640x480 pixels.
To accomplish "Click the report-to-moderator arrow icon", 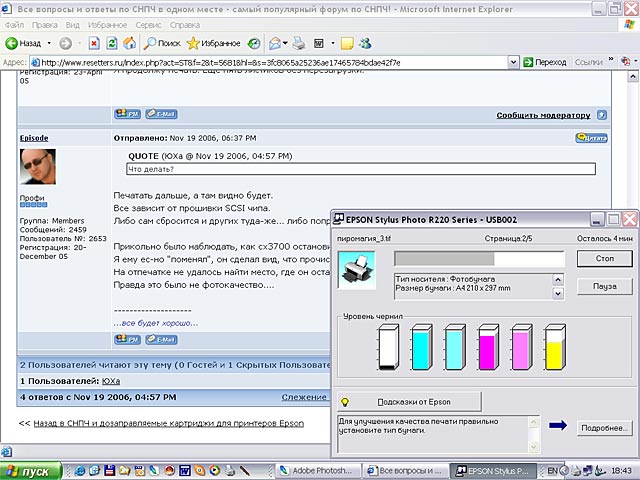I will tap(602, 115).
